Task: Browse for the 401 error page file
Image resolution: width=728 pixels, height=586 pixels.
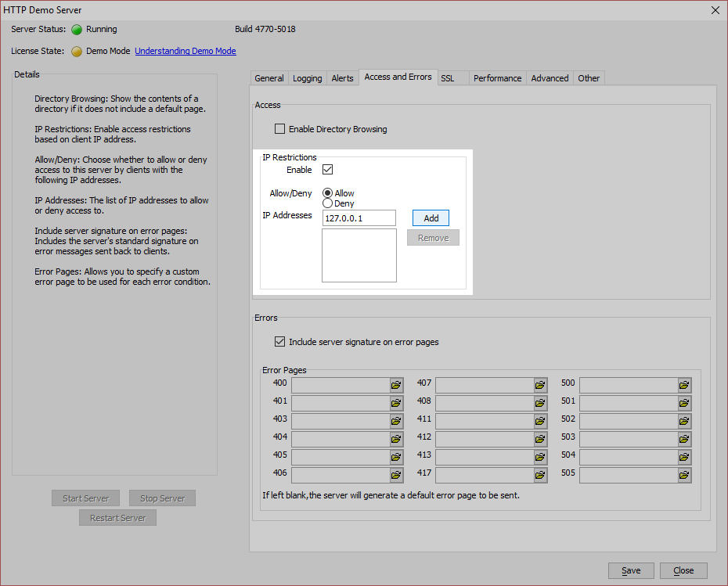Action: pos(396,403)
